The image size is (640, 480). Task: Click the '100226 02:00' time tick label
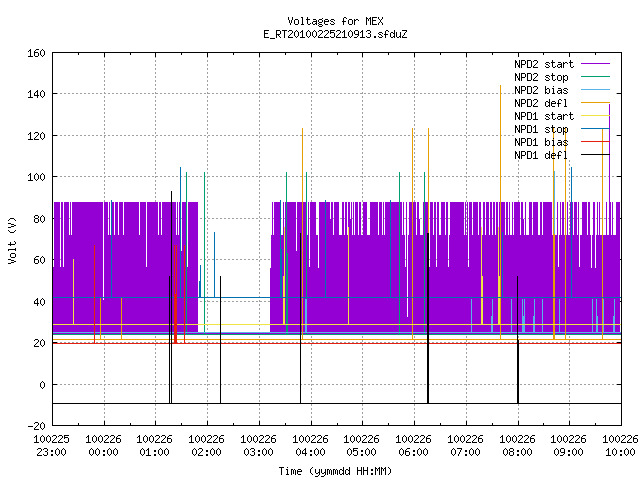pyautogui.click(x=206, y=446)
